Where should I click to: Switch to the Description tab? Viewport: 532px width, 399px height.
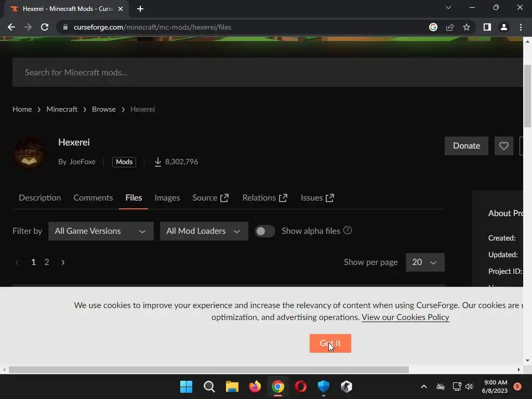click(x=39, y=198)
